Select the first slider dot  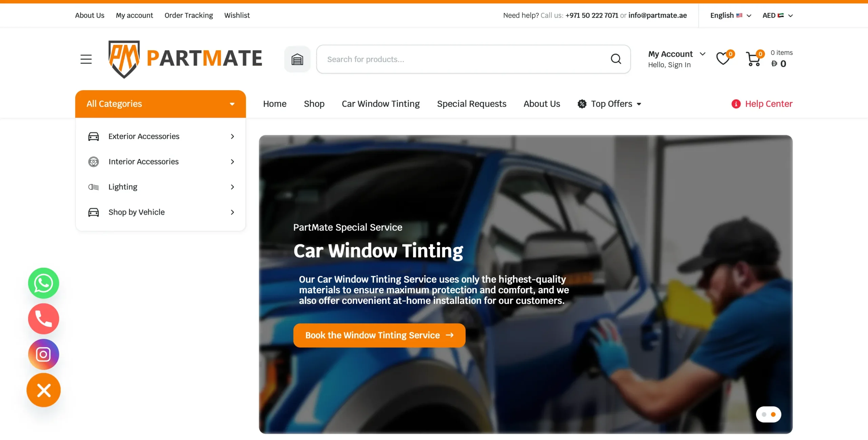[764, 414]
